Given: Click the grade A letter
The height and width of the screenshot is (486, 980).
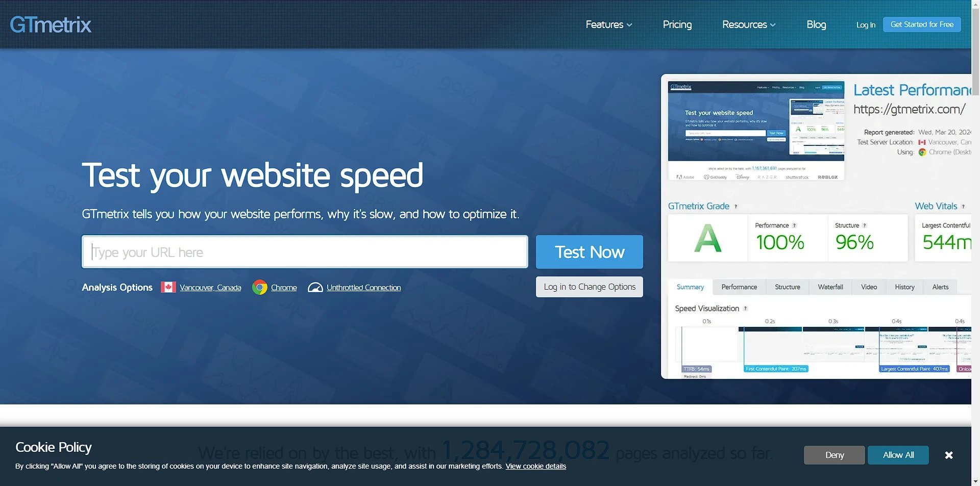Looking at the screenshot, I should point(707,239).
